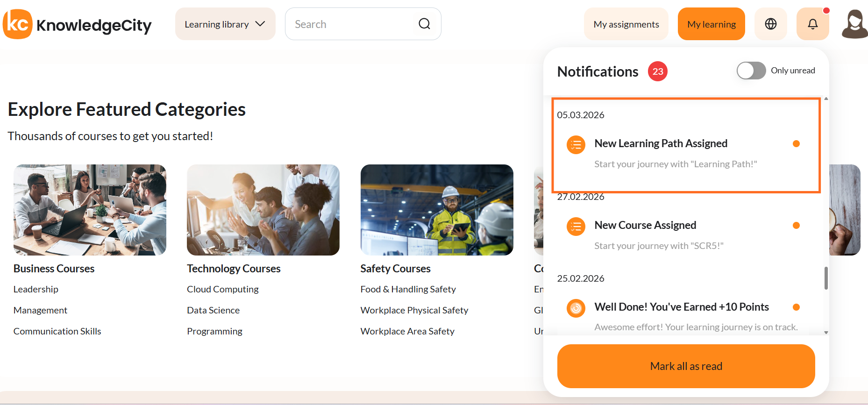Click the Safety Courses heading
The image size is (868, 405).
[395, 269]
